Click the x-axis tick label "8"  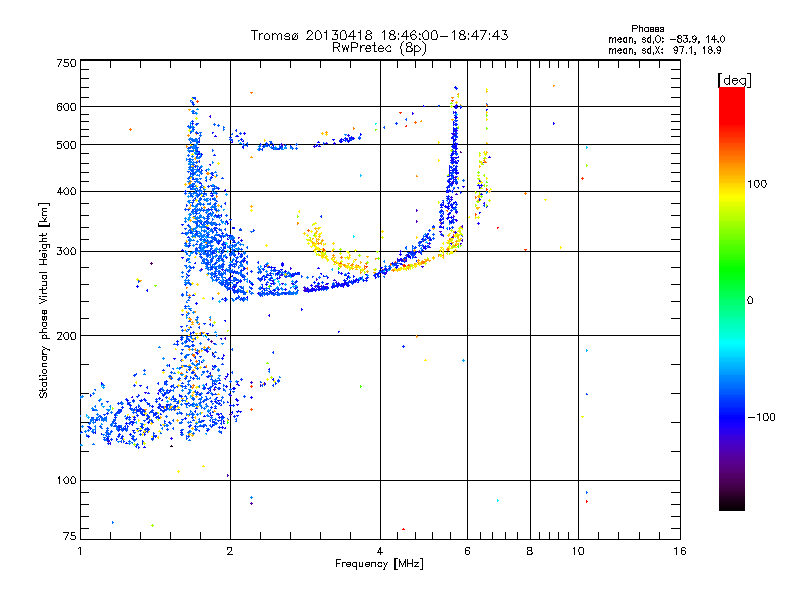tap(530, 551)
